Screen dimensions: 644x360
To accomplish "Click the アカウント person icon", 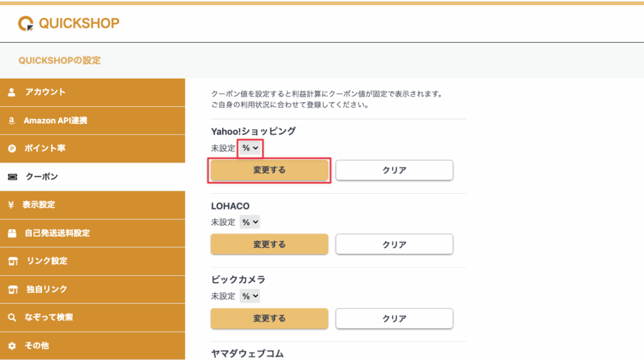I will click(12, 93).
